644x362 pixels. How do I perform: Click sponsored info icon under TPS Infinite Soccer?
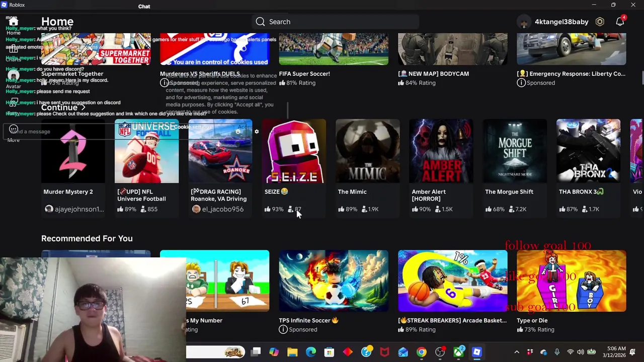[x=283, y=329]
